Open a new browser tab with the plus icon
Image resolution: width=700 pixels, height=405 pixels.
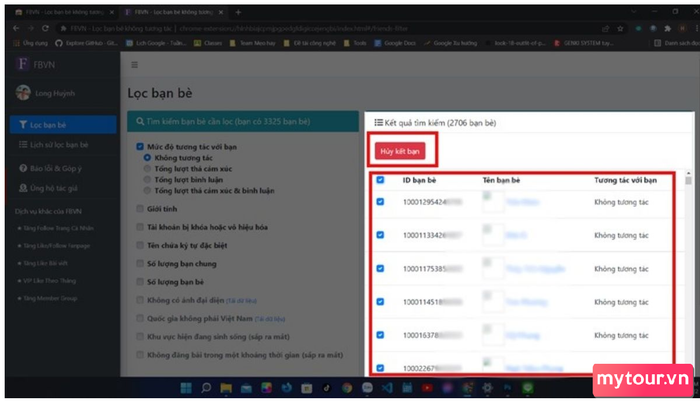click(238, 12)
